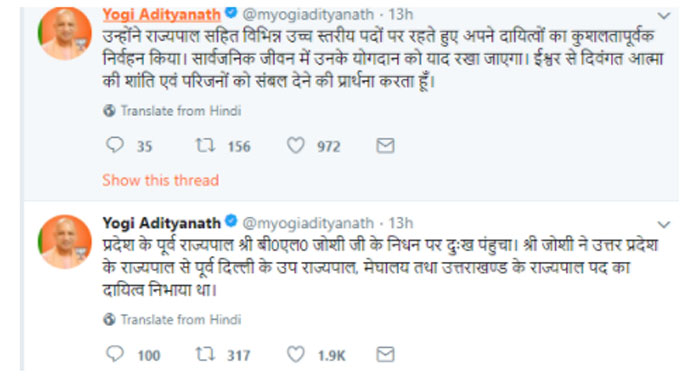
Task: Send first tweet via direct message envelope
Action: tap(385, 146)
